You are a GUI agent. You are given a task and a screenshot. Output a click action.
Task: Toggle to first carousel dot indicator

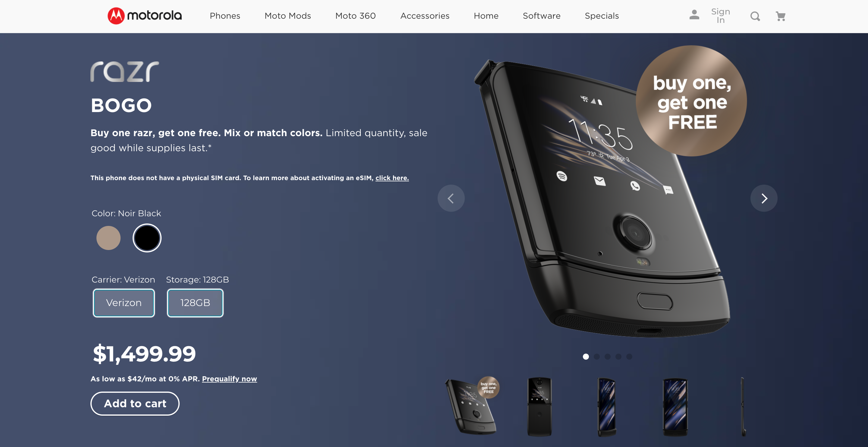pos(586,356)
